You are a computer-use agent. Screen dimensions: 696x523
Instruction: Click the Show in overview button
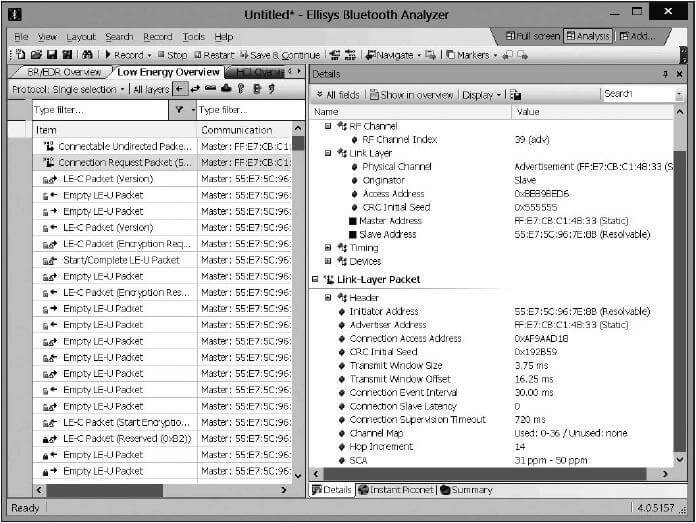click(x=411, y=94)
